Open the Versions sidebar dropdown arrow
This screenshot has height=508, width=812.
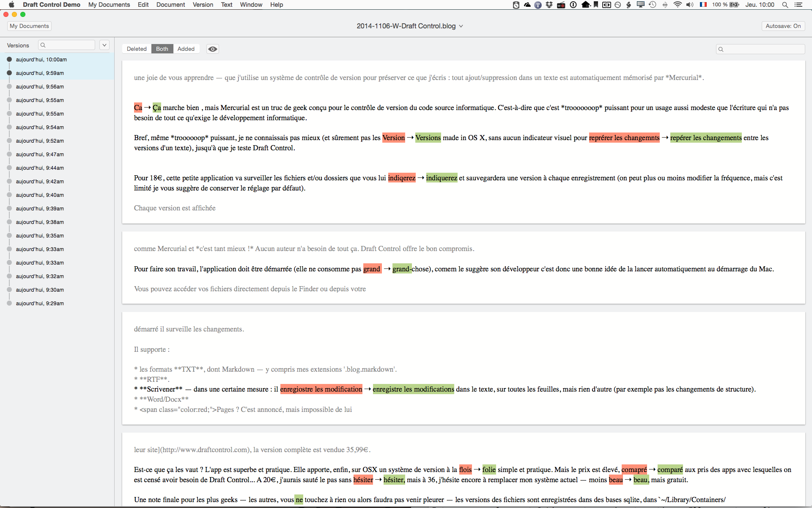(x=104, y=45)
